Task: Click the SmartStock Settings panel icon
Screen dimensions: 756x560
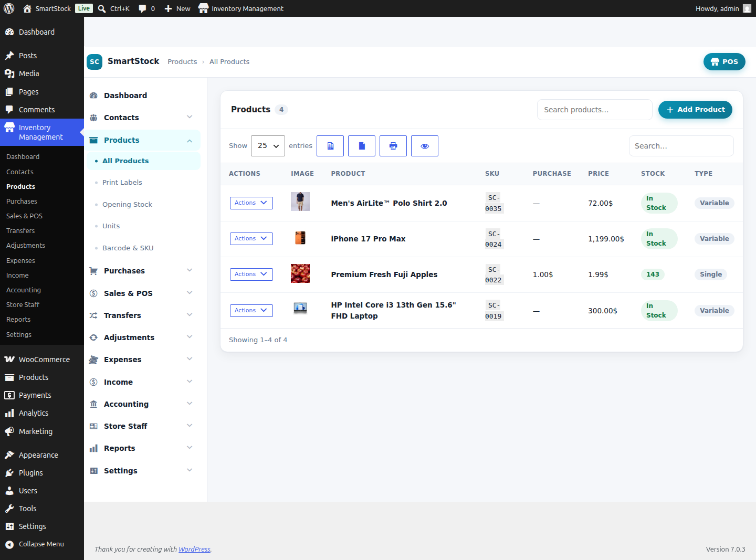Action: pos(93,471)
